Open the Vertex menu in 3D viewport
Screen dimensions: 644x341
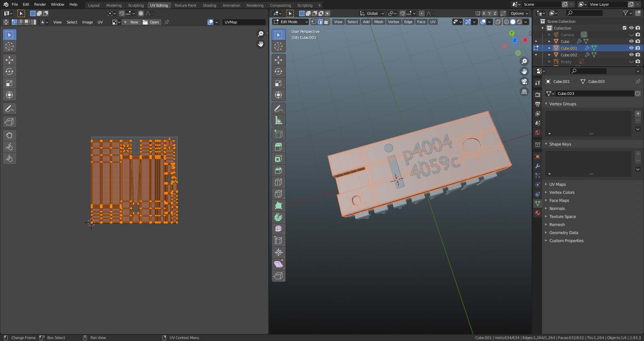[393, 22]
